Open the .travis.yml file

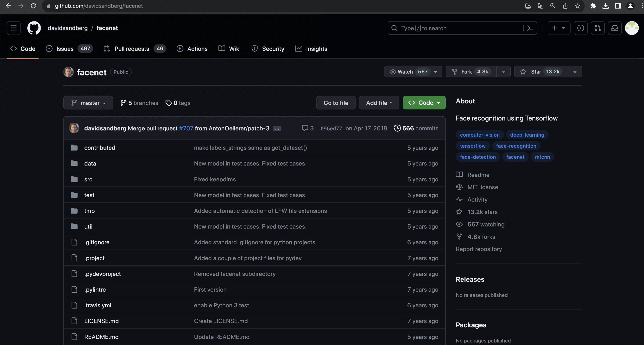pyautogui.click(x=98, y=305)
